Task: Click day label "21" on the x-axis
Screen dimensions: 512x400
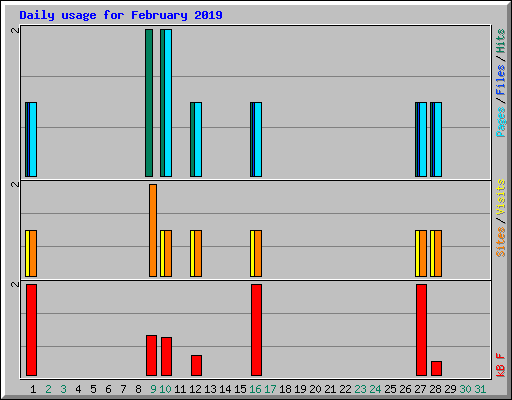Action: pyautogui.click(x=330, y=389)
